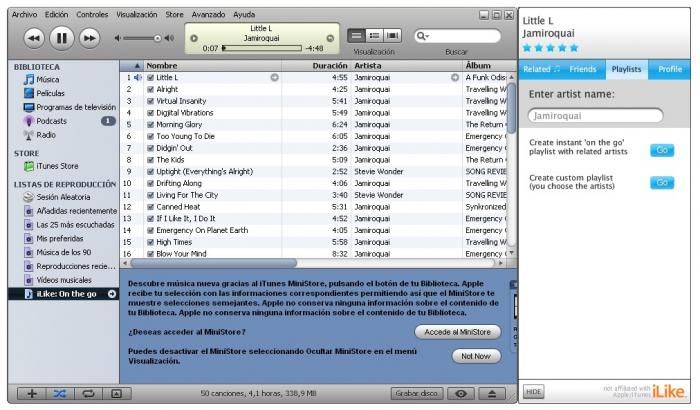Eject the disc

[492, 393]
